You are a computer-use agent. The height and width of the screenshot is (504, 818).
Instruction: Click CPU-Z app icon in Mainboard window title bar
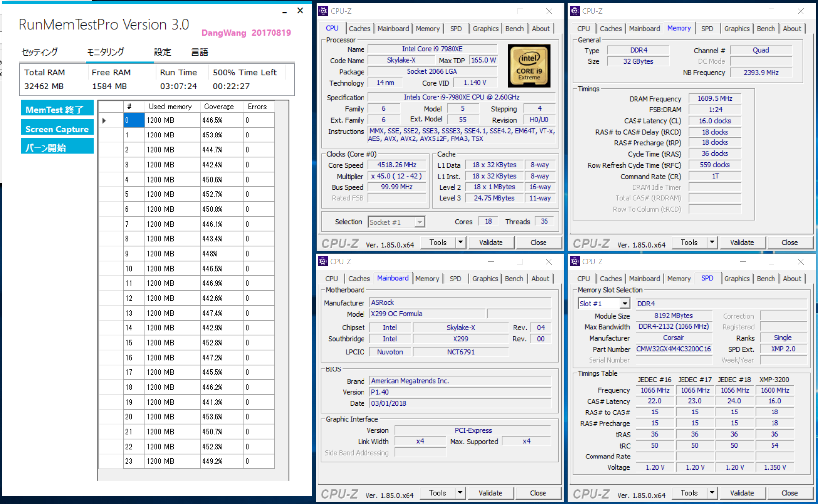pyautogui.click(x=323, y=261)
